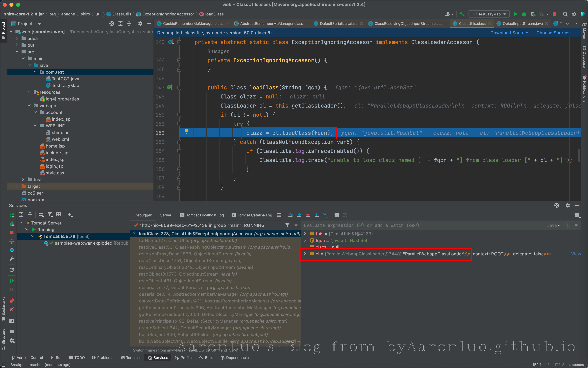This screenshot has height=368, width=588.
Task: Toggle Mute Breakpoints in debug sidebar
Action: pos(12,310)
